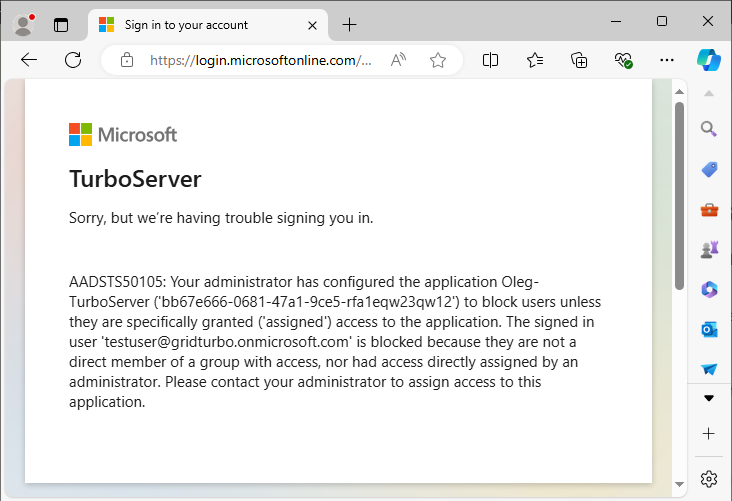Click the browser back arrow

tap(28, 60)
